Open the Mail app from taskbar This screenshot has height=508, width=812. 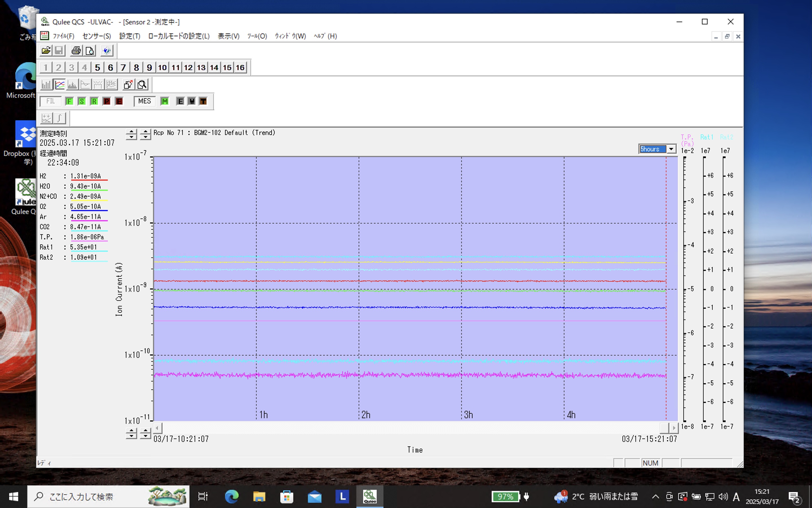[314, 497]
